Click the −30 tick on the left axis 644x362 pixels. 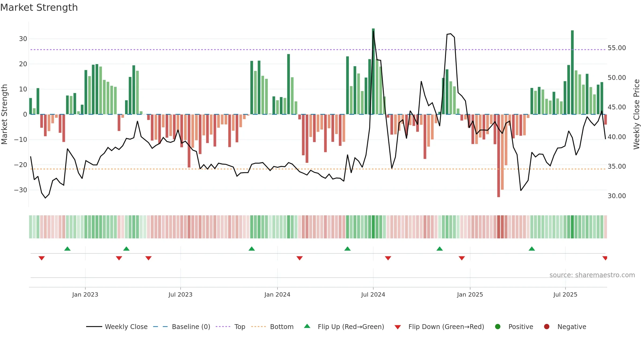(x=21, y=190)
